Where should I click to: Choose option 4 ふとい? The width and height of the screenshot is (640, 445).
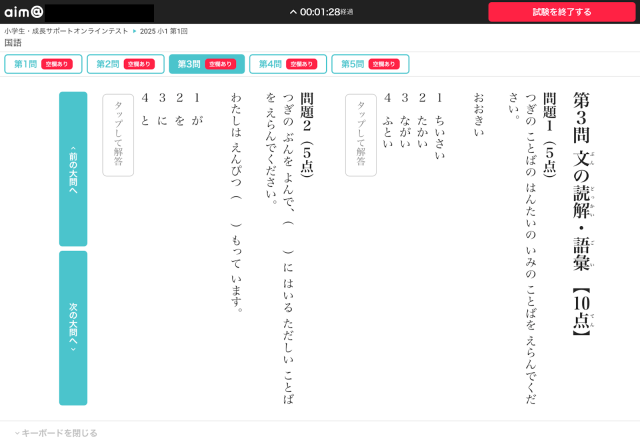(x=388, y=118)
